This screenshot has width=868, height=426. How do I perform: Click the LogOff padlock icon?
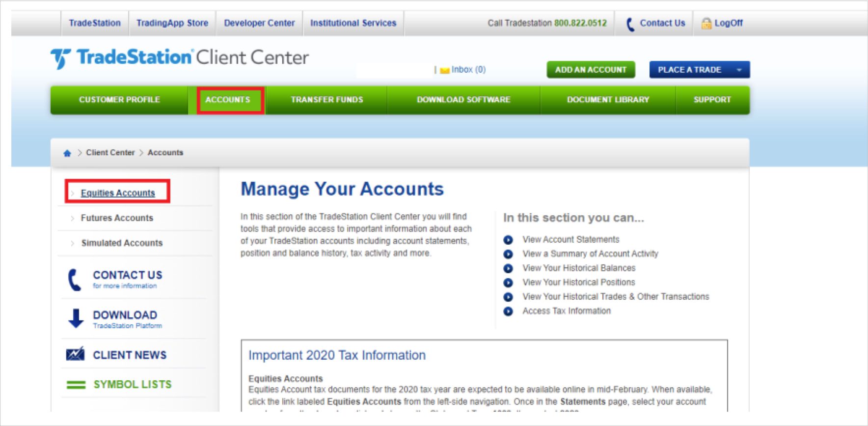pyautogui.click(x=706, y=23)
